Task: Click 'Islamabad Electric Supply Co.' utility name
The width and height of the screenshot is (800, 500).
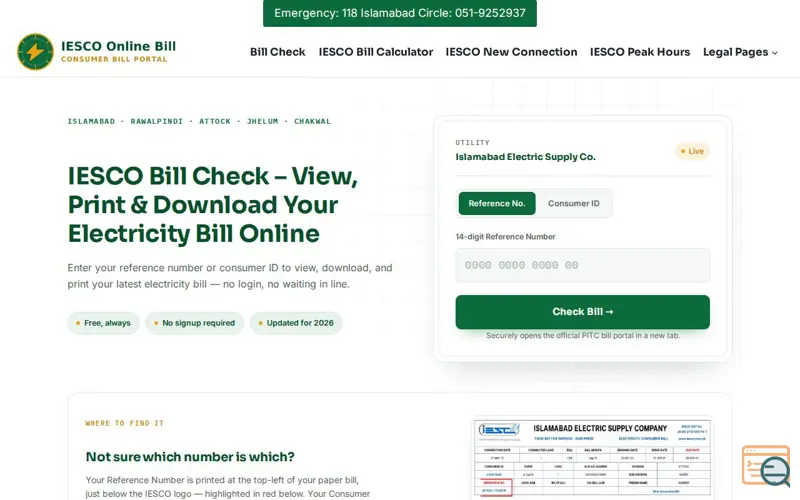Action: (526, 157)
